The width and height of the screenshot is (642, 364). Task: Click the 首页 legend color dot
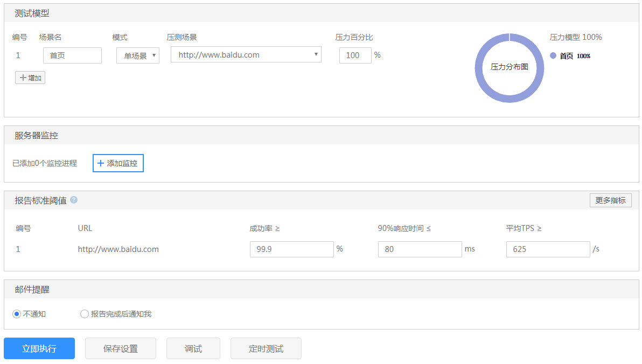click(553, 55)
